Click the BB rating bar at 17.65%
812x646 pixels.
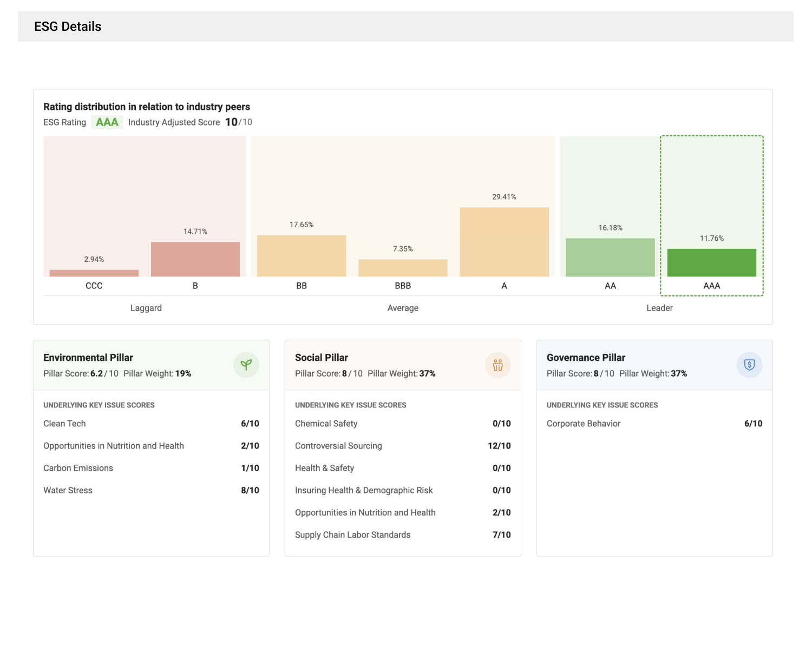(x=302, y=256)
